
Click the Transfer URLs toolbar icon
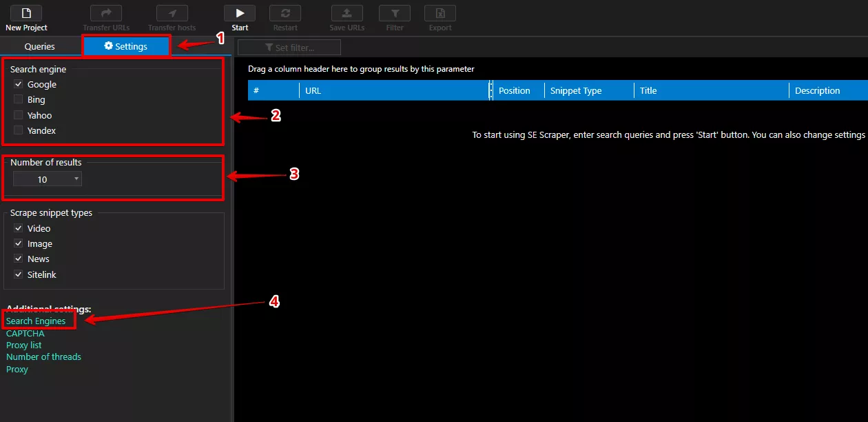(x=106, y=13)
